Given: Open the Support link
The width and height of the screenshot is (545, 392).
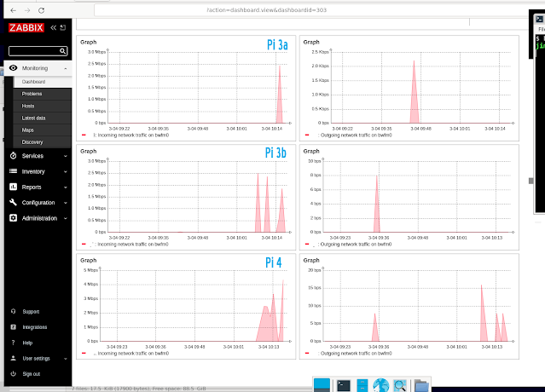Looking at the screenshot, I should (31, 312).
